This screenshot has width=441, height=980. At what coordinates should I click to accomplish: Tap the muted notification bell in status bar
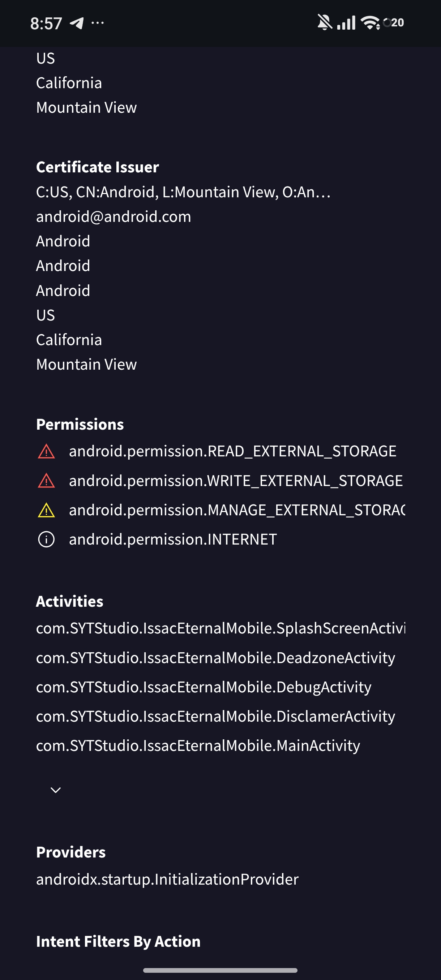click(x=324, y=23)
